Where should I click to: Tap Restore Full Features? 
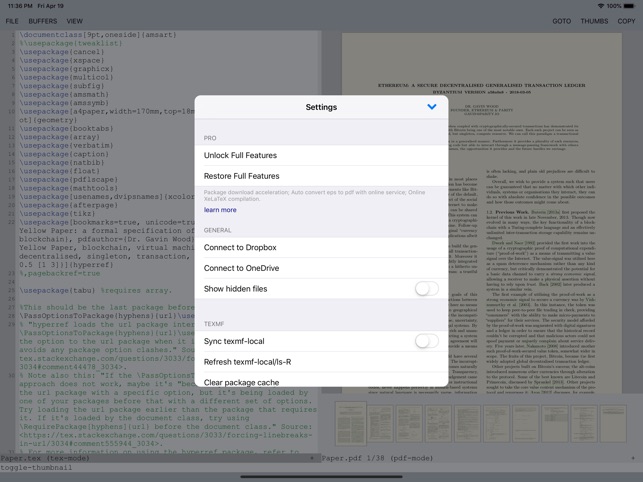pos(241,176)
